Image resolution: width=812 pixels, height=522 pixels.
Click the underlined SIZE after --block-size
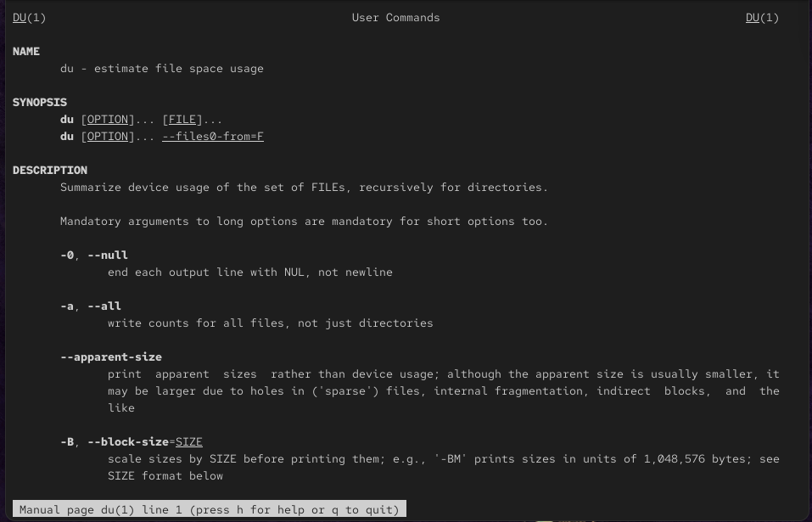[x=189, y=441]
